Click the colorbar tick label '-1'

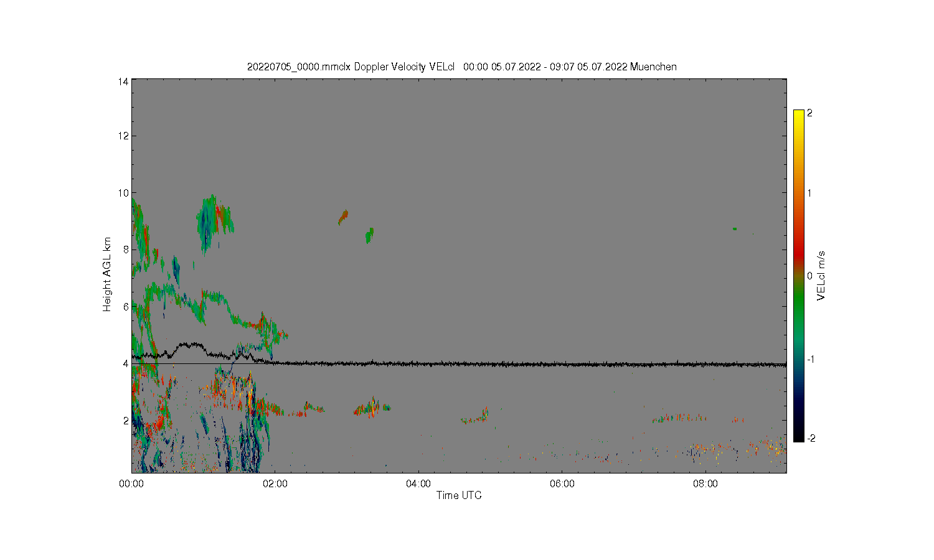(811, 359)
